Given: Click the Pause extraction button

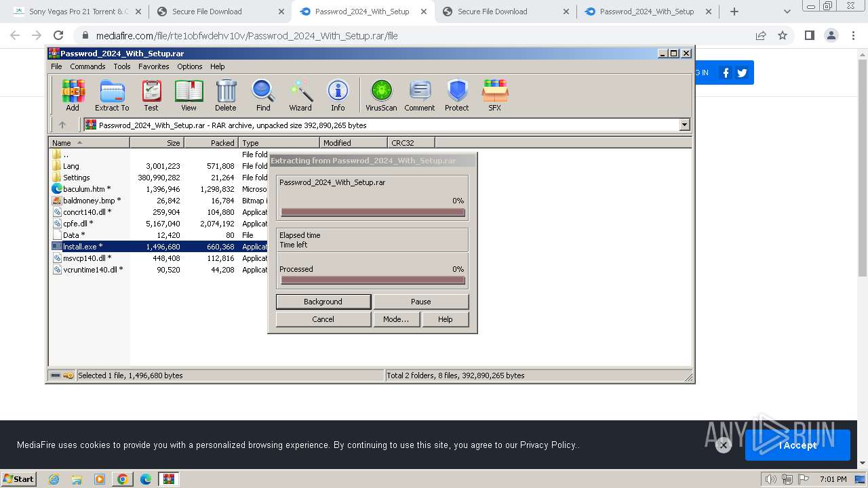Looking at the screenshot, I should point(421,302).
